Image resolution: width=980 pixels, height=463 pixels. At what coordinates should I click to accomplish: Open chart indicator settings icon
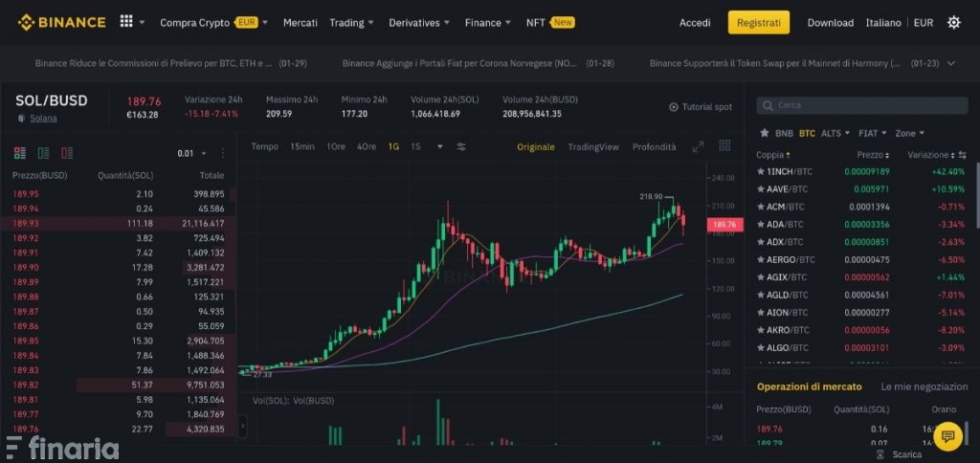[x=461, y=146]
